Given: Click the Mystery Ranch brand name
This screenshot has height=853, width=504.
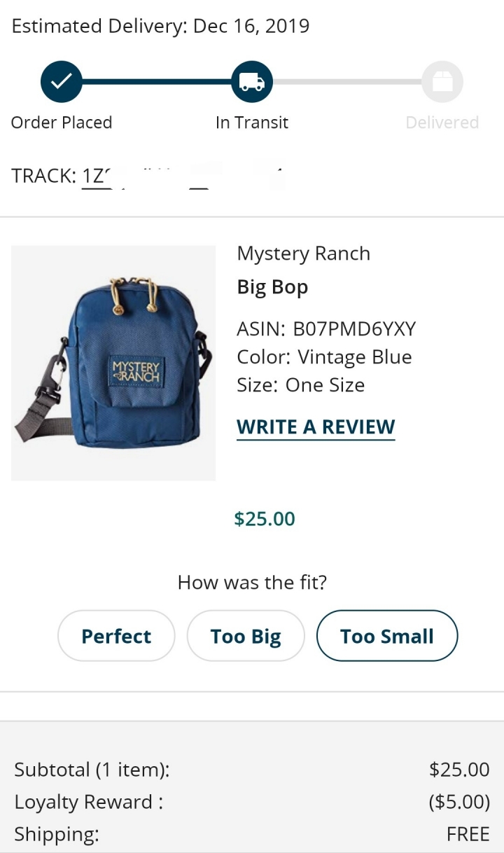Looking at the screenshot, I should pyautogui.click(x=303, y=254).
